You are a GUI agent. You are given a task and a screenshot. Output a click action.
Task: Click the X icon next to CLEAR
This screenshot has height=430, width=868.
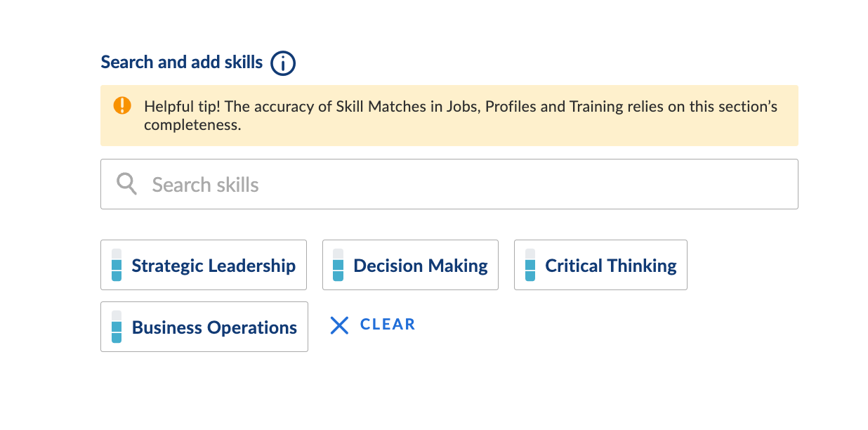pos(339,325)
